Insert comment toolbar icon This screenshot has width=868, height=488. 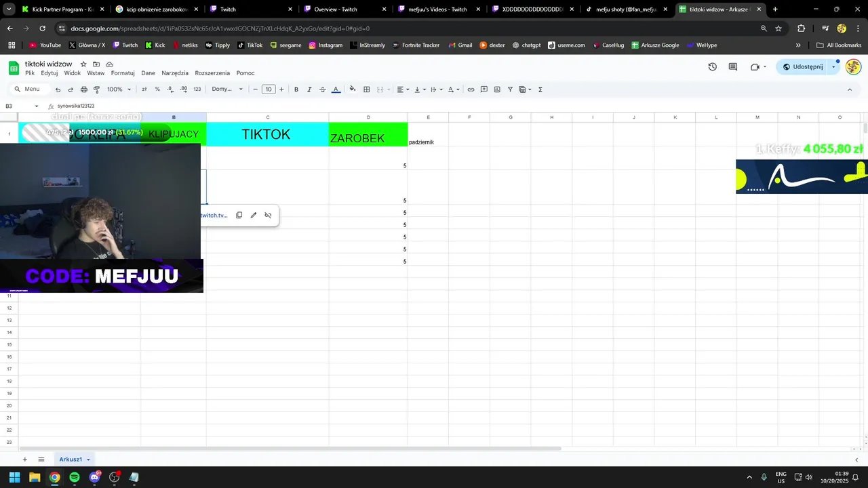[x=484, y=89]
